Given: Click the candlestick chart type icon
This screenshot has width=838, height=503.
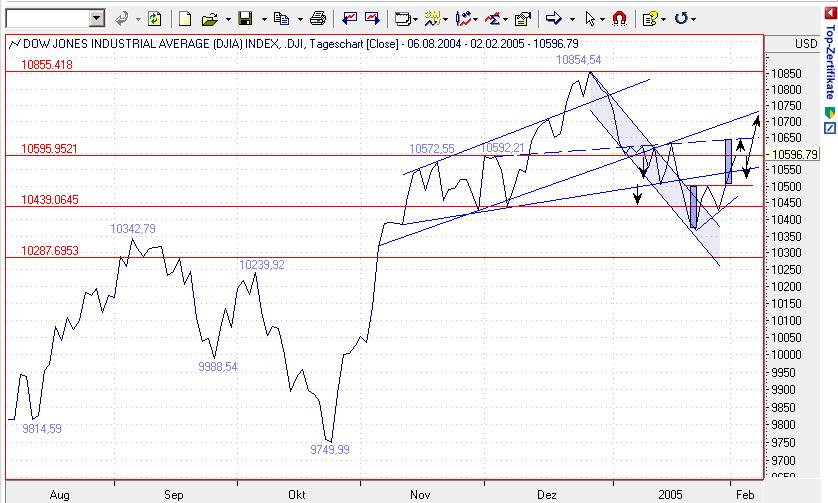Looking at the screenshot, I should coord(463,19).
